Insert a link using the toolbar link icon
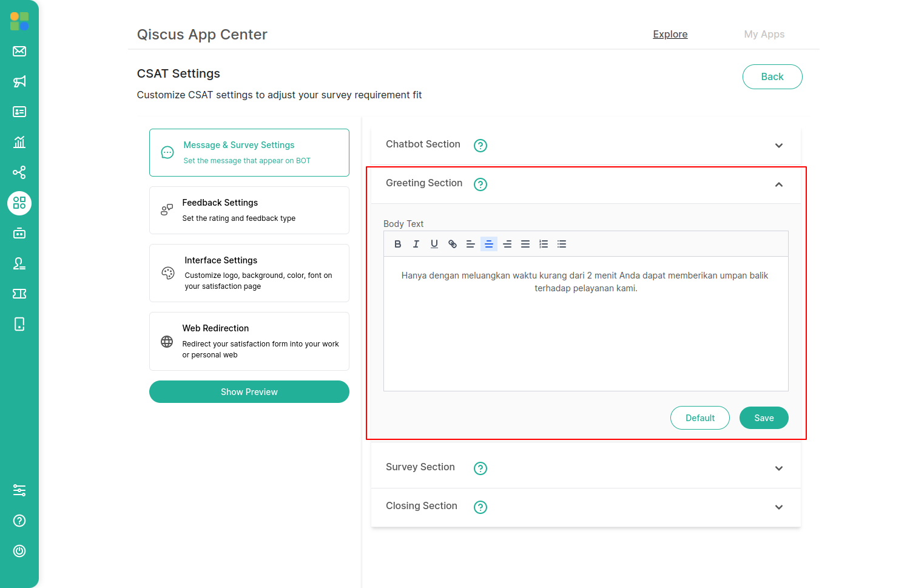Image resolution: width=910 pixels, height=588 pixels. click(x=453, y=244)
